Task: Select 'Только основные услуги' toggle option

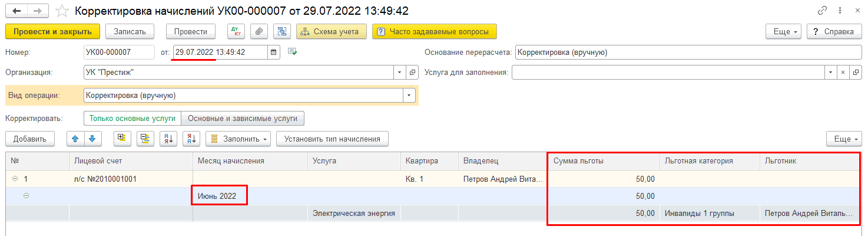Action: point(132,118)
